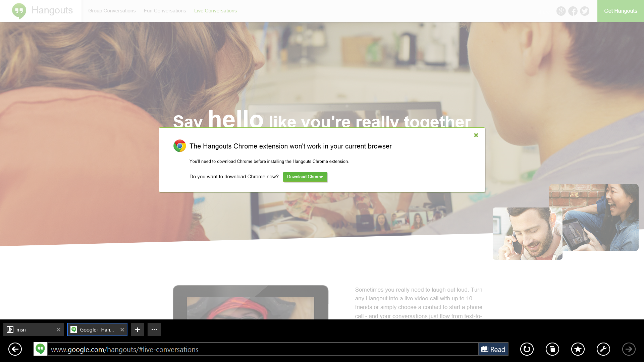Select the Live Conversations tab

(x=215, y=11)
